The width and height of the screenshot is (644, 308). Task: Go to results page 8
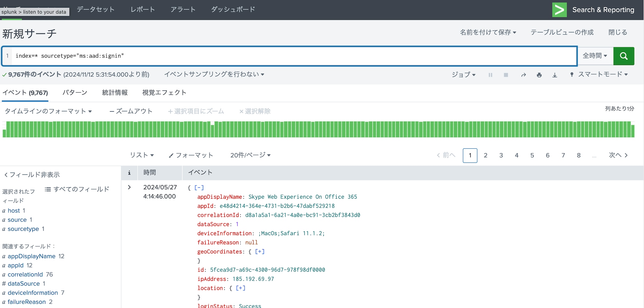pyautogui.click(x=579, y=155)
